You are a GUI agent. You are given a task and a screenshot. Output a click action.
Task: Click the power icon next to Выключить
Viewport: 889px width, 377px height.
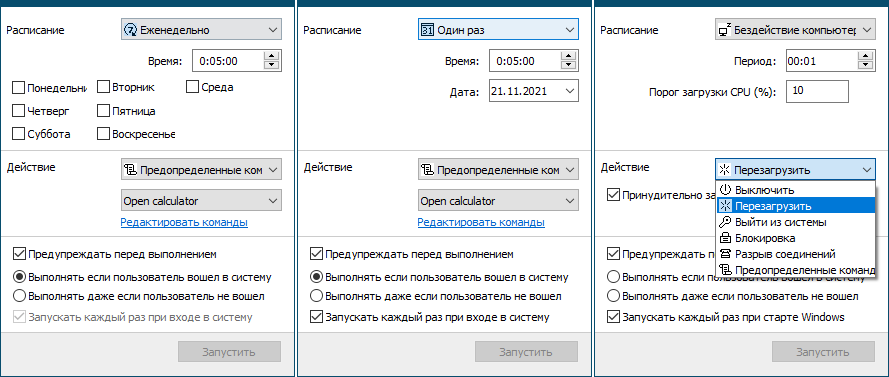click(x=725, y=189)
